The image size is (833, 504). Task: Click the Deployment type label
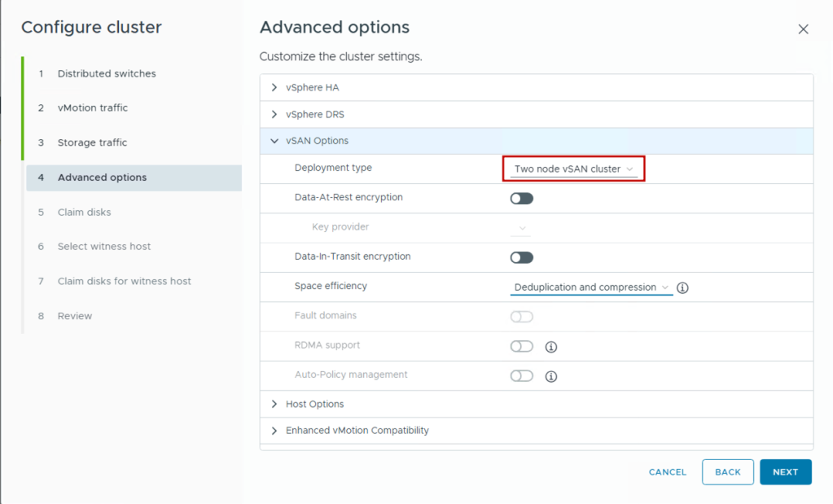(x=333, y=168)
